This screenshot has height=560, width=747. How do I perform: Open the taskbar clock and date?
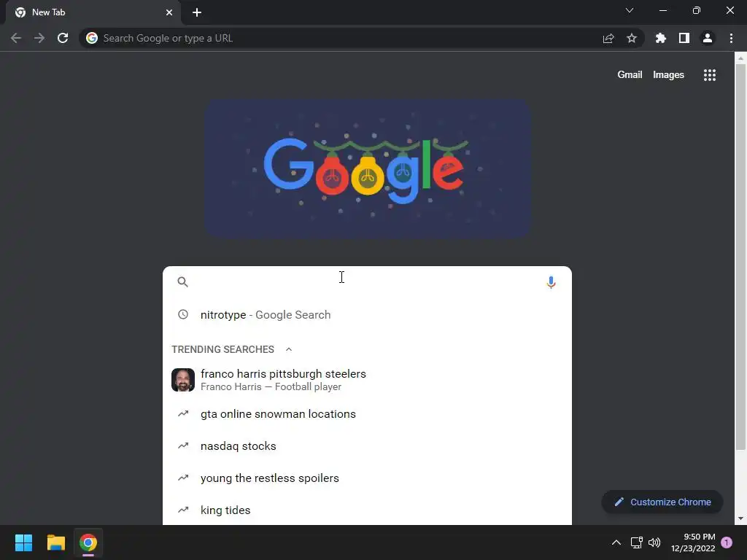click(x=693, y=542)
